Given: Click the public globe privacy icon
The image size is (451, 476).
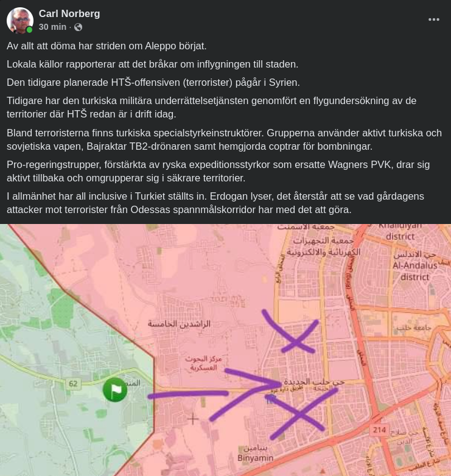Looking at the screenshot, I should tap(78, 27).
